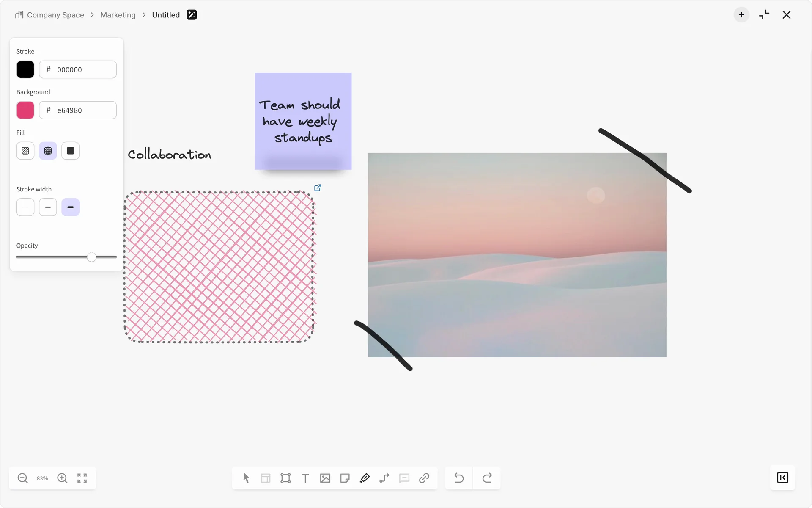812x508 pixels.
Task: Open the Company Space breadcrumb
Action: (55, 15)
